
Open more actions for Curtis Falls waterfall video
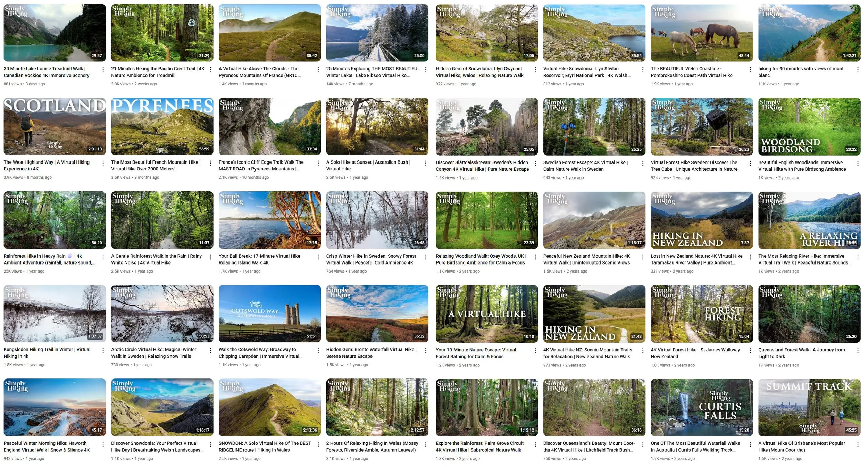pos(750,444)
